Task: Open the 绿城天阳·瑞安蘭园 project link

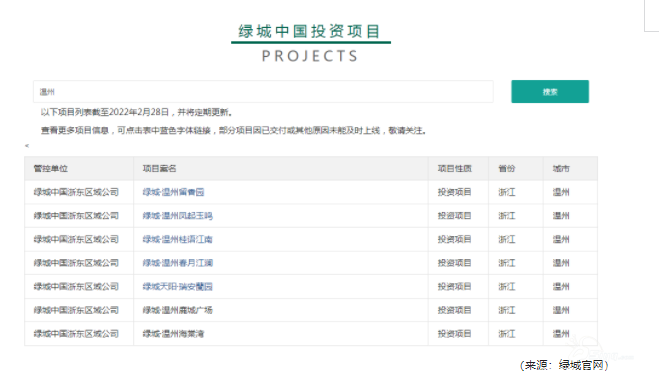Action: [x=177, y=286]
